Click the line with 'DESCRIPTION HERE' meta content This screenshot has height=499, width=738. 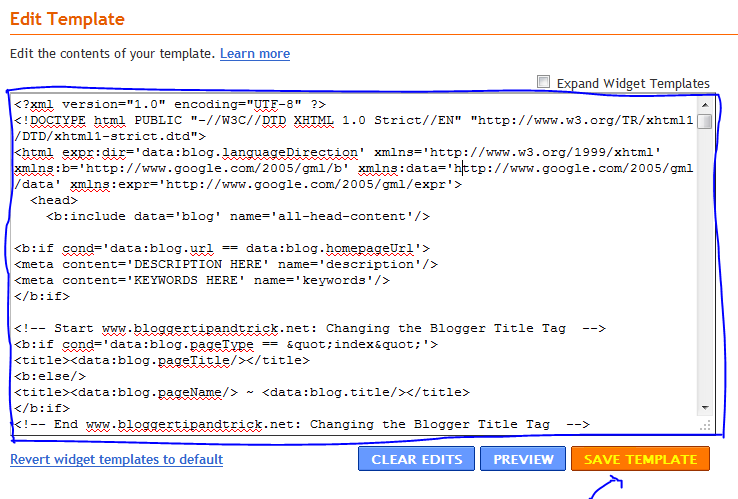pyautogui.click(x=226, y=265)
